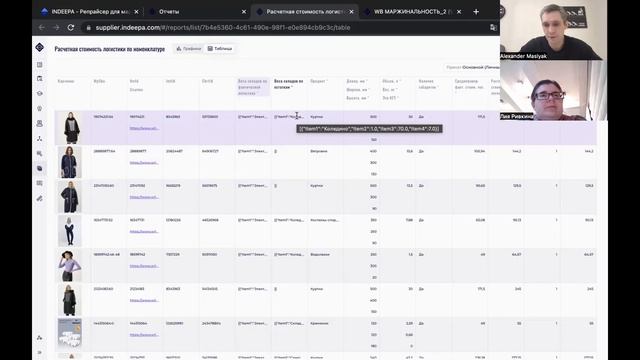Switch to the График view tab
Image resolution: width=640 pixels, height=360 pixels.
(x=189, y=49)
